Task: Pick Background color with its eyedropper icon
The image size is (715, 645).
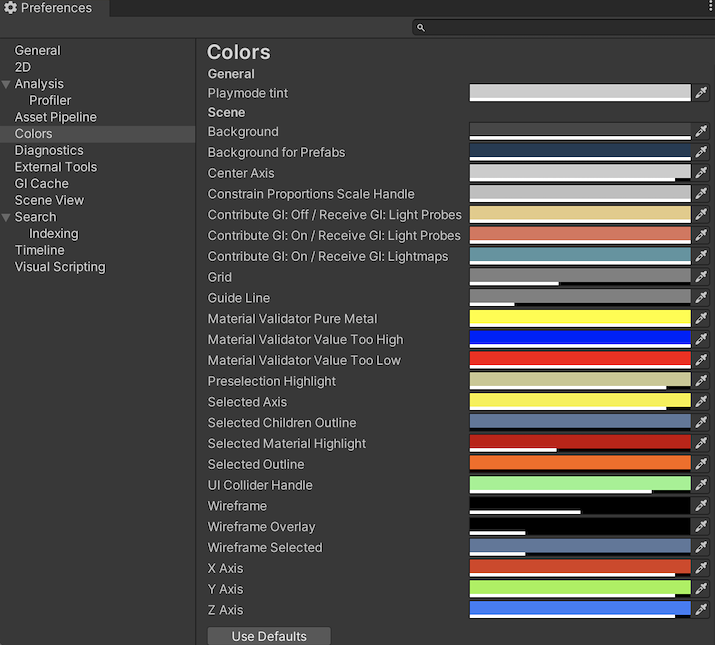Action: [x=701, y=131]
